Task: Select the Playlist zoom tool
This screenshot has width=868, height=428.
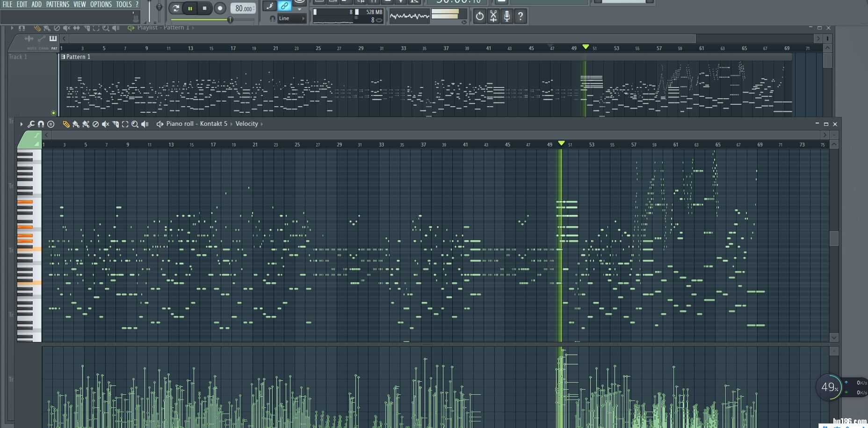Action: click(106, 28)
